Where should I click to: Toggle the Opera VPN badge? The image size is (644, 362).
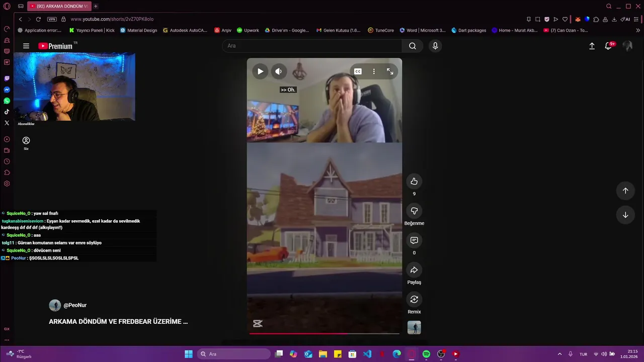click(x=52, y=19)
